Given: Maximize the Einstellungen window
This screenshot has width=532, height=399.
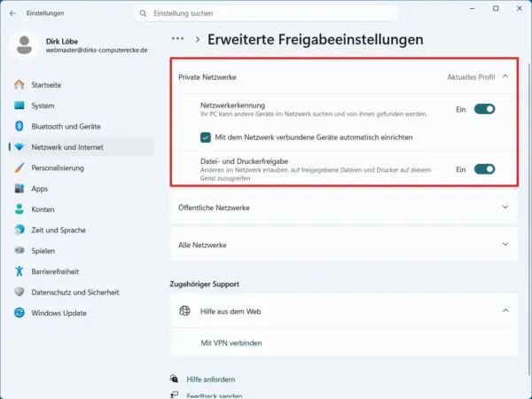Looking at the screenshot, I should (496, 9).
